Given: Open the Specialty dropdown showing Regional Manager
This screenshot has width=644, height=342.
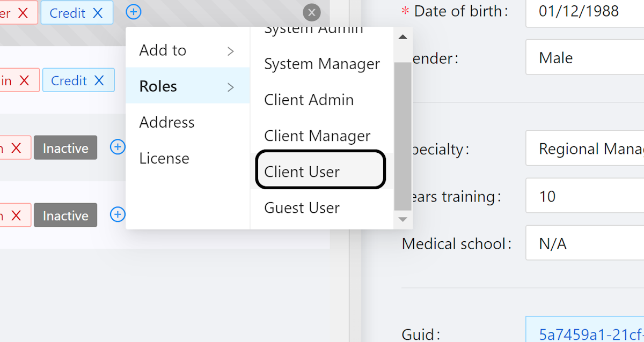Looking at the screenshot, I should [x=585, y=148].
